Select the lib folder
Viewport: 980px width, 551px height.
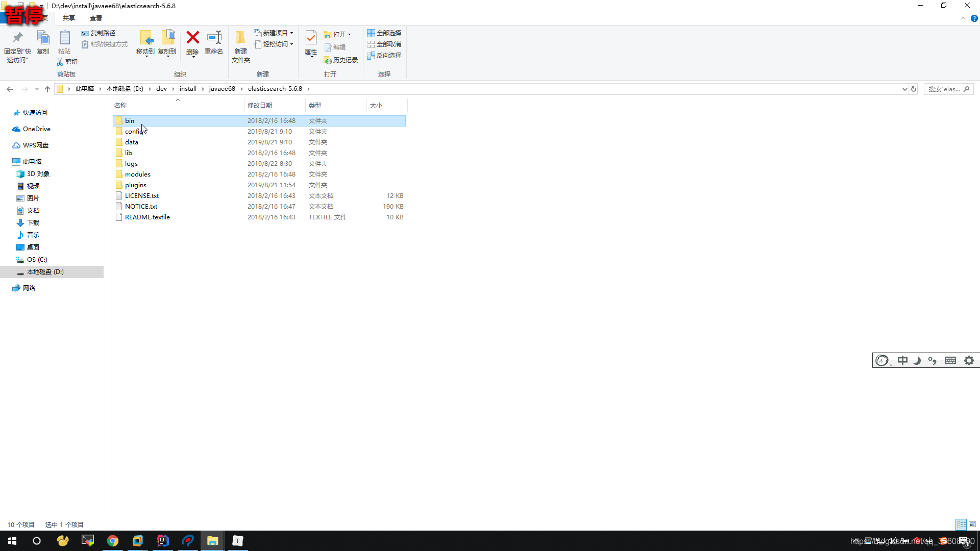[259, 153]
